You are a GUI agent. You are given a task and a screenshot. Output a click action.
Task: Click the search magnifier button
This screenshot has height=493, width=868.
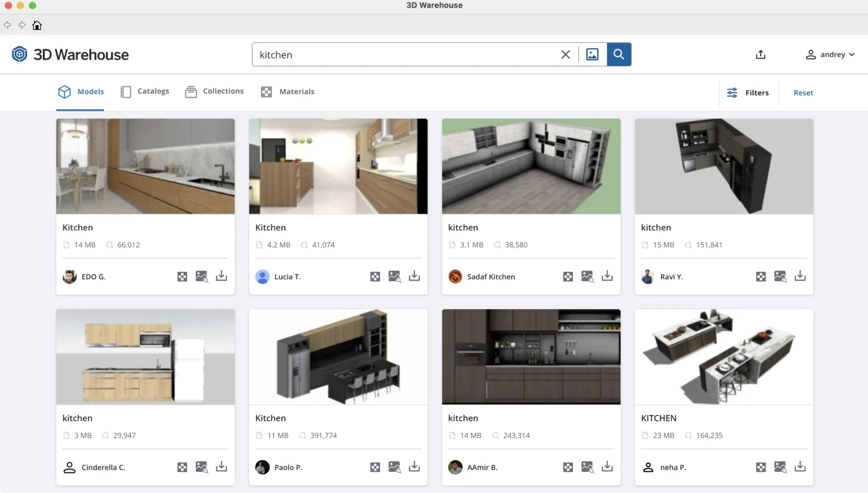[x=619, y=55]
